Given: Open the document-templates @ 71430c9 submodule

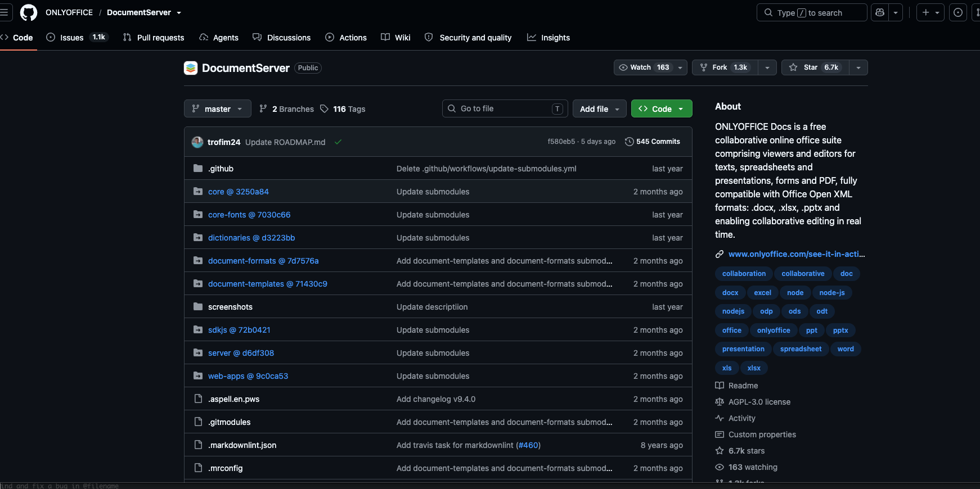Looking at the screenshot, I should pos(268,284).
